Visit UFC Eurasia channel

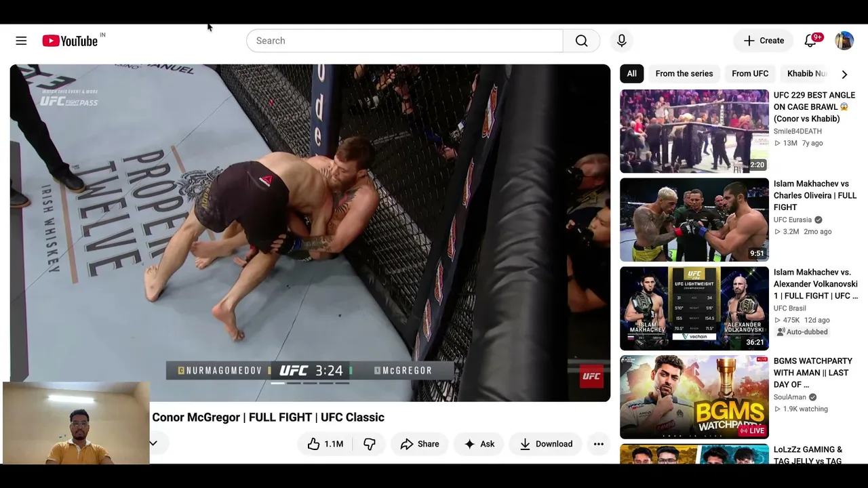793,220
